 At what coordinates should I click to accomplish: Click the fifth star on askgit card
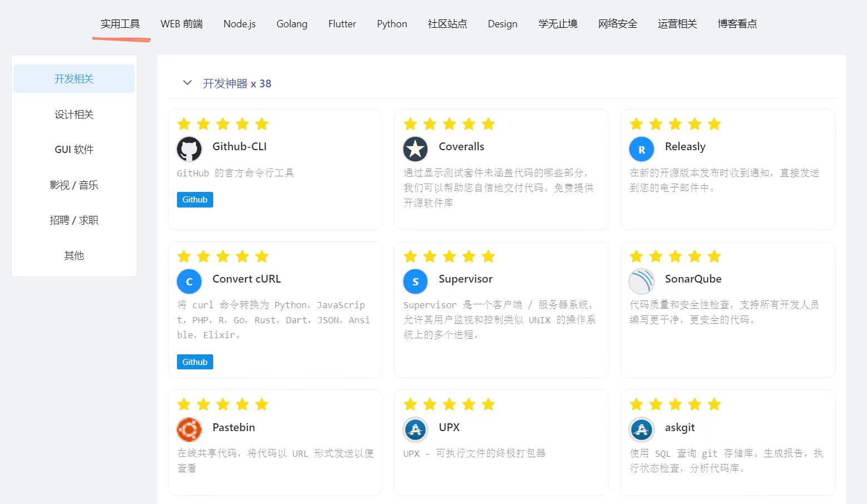pyautogui.click(x=714, y=404)
